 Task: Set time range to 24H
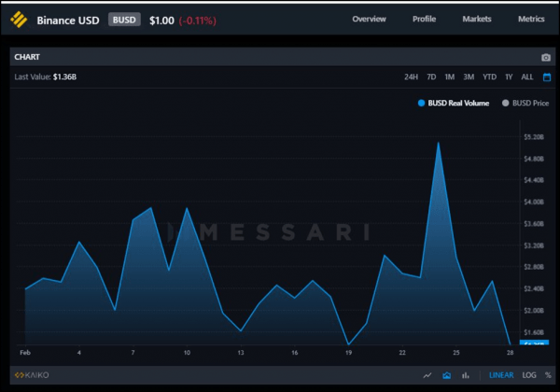click(x=411, y=77)
